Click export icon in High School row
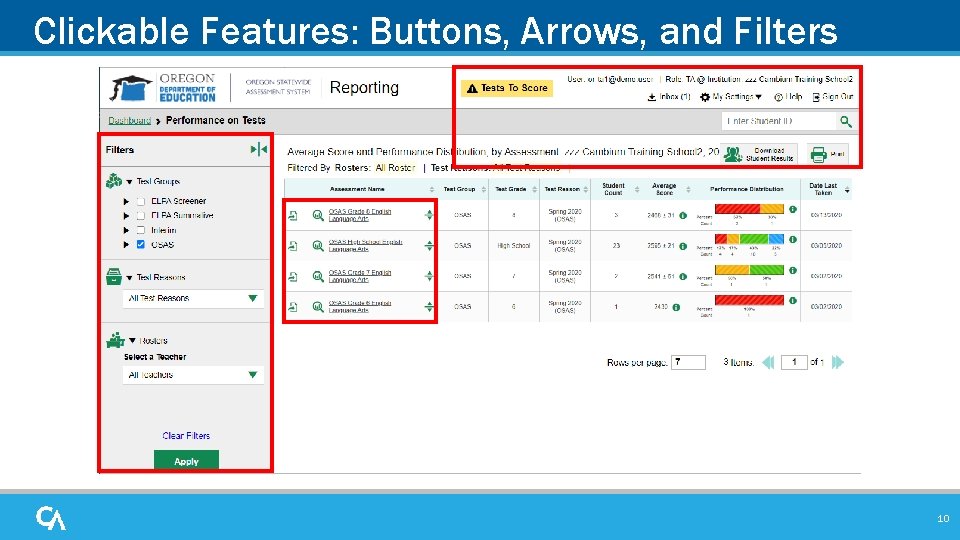The image size is (960, 540). coord(293,246)
